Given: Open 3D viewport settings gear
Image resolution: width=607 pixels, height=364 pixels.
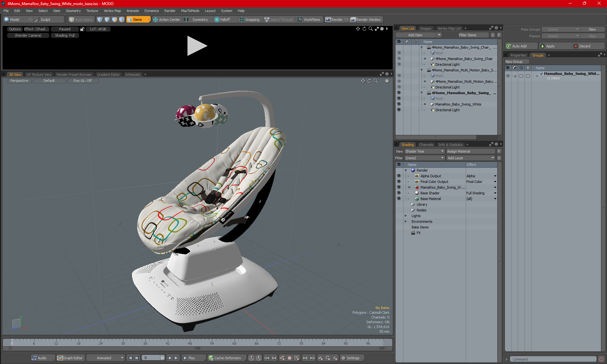Looking at the screenshot, I should [387, 81].
